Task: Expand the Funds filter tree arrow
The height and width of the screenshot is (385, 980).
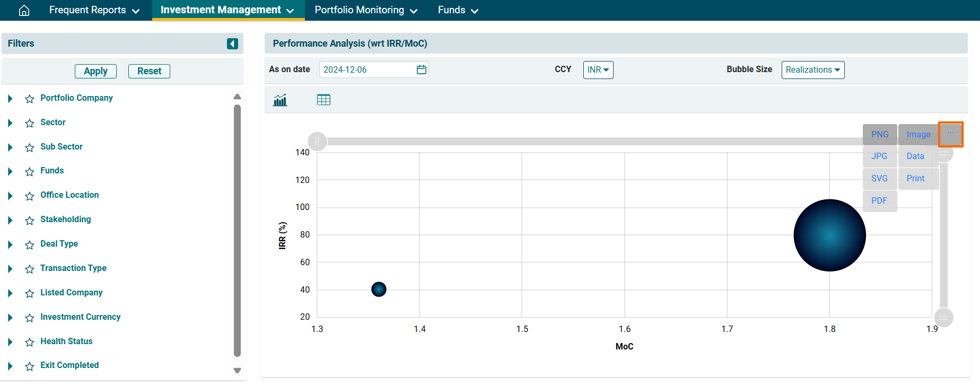Action: 10,171
